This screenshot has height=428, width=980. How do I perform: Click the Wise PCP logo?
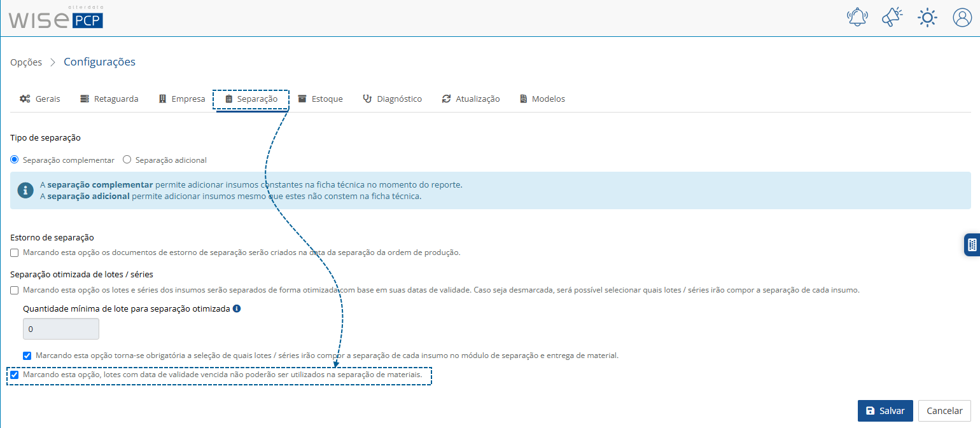click(55, 18)
